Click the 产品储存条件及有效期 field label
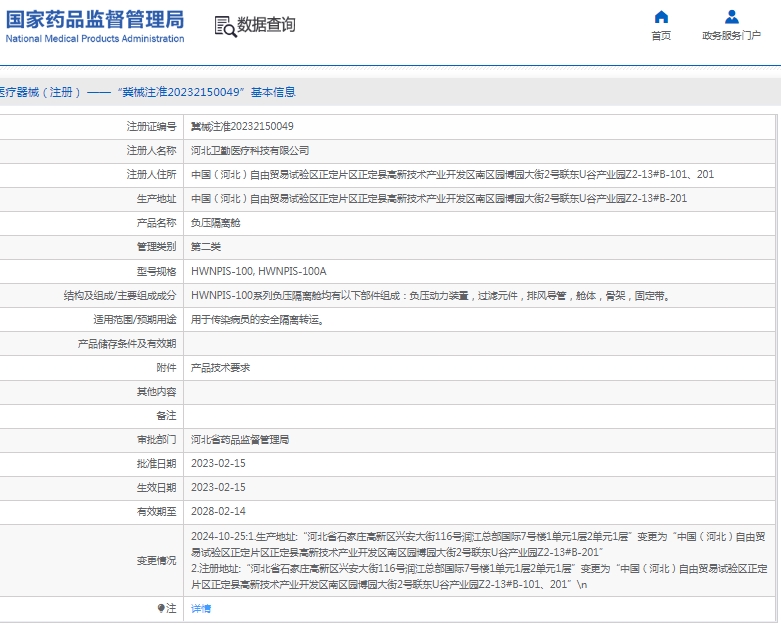781x629 pixels. (127, 344)
